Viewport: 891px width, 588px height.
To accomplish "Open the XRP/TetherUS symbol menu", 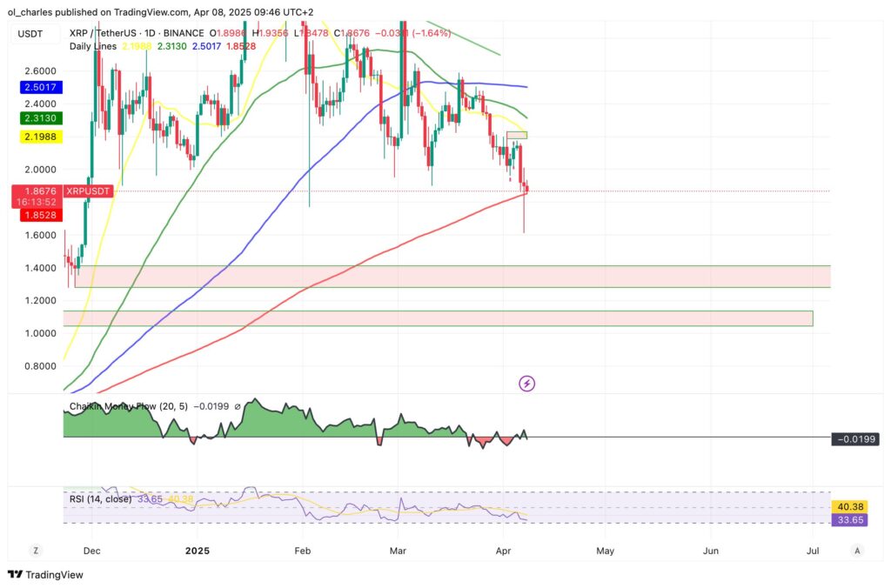I will coord(104,33).
